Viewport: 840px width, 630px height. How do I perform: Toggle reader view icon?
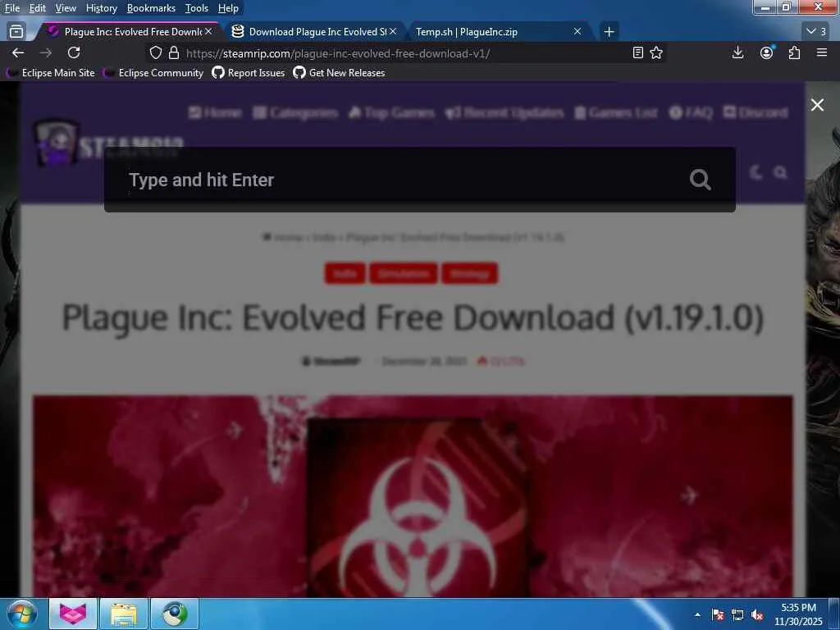pos(637,52)
